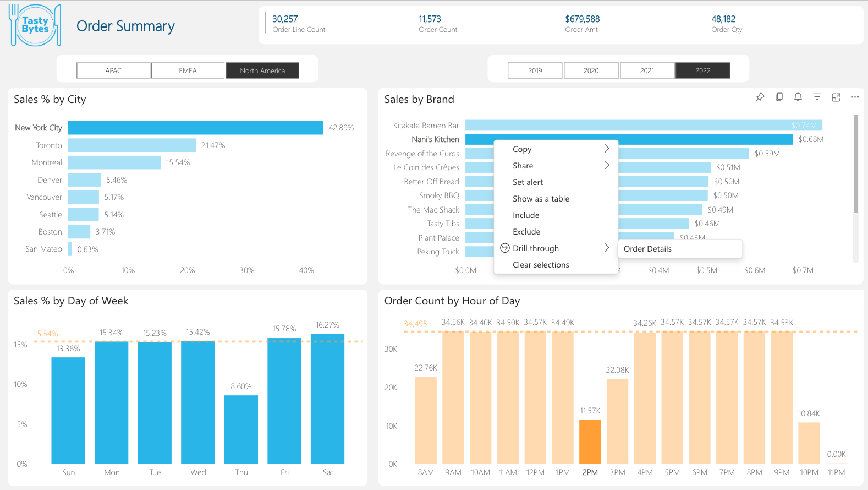868x490 pixels.
Task: Click the highlighted 2PM orange bar
Action: [x=590, y=442]
